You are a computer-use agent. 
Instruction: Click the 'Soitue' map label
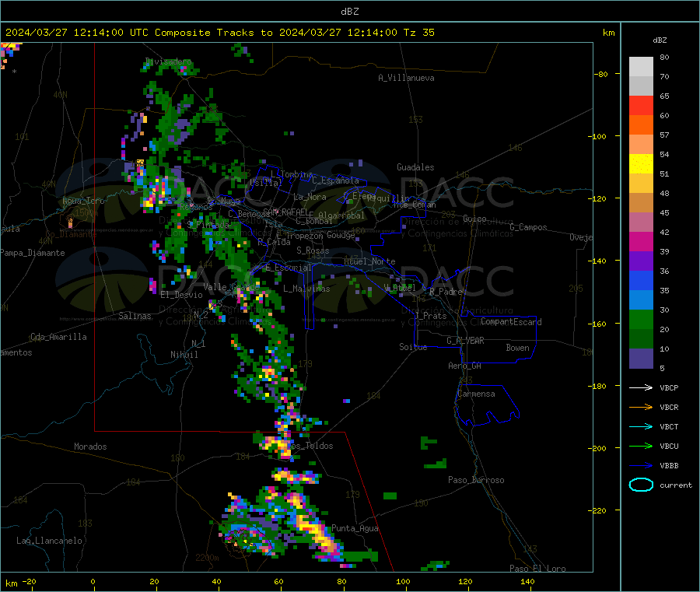[414, 347]
